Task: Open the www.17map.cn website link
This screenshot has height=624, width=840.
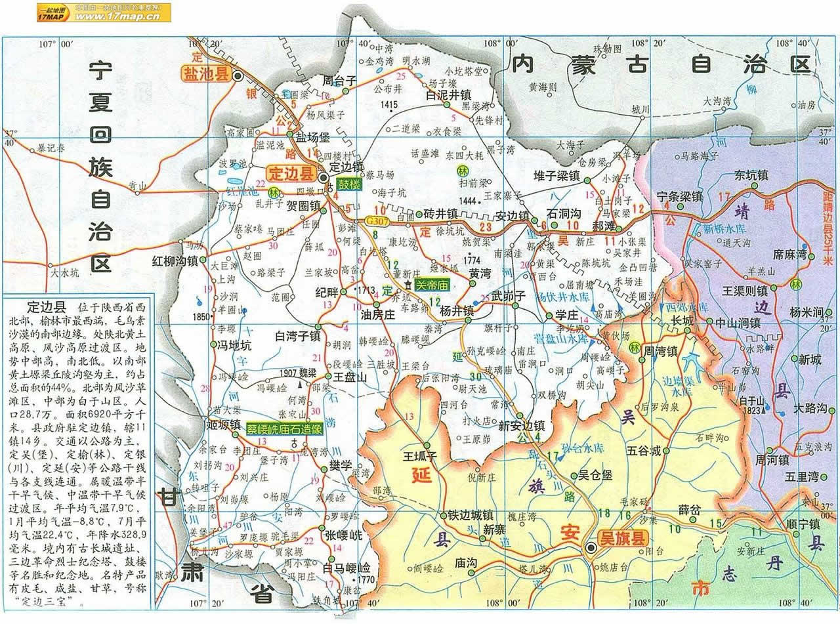Action: 117,17
